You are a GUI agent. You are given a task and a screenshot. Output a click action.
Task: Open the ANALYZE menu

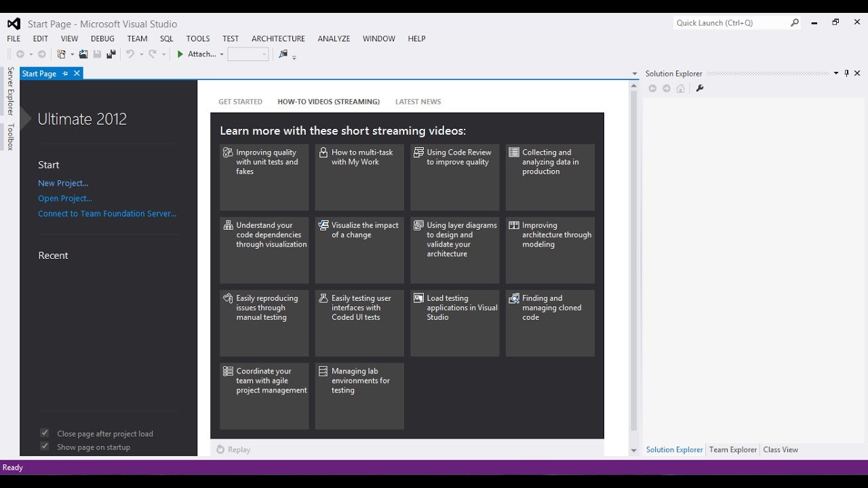pos(334,39)
